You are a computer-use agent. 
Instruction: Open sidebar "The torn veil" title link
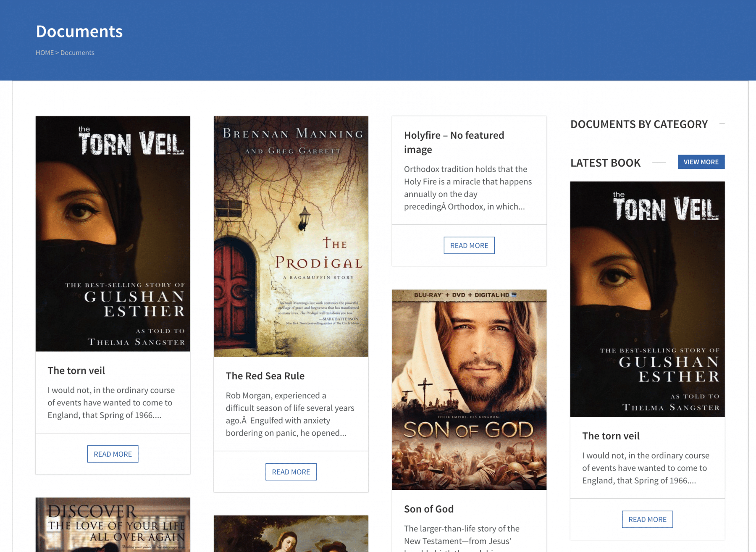pyautogui.click(x=611, y=436)
